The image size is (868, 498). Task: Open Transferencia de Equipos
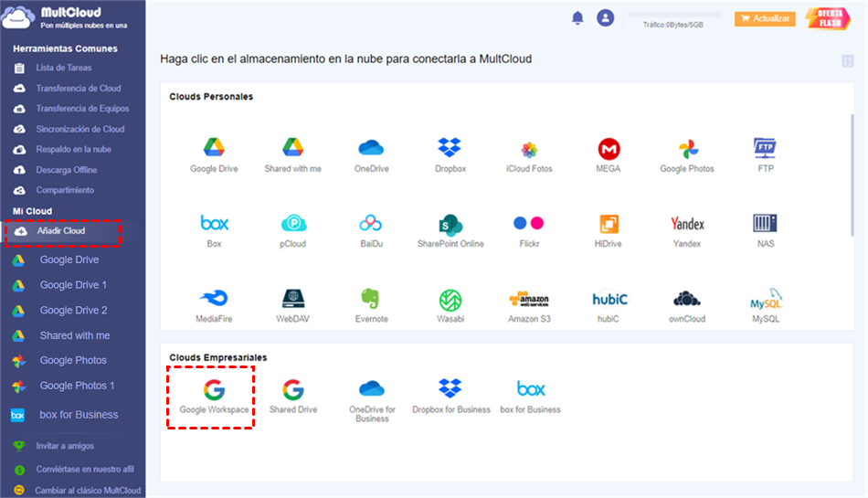[82, 109]
